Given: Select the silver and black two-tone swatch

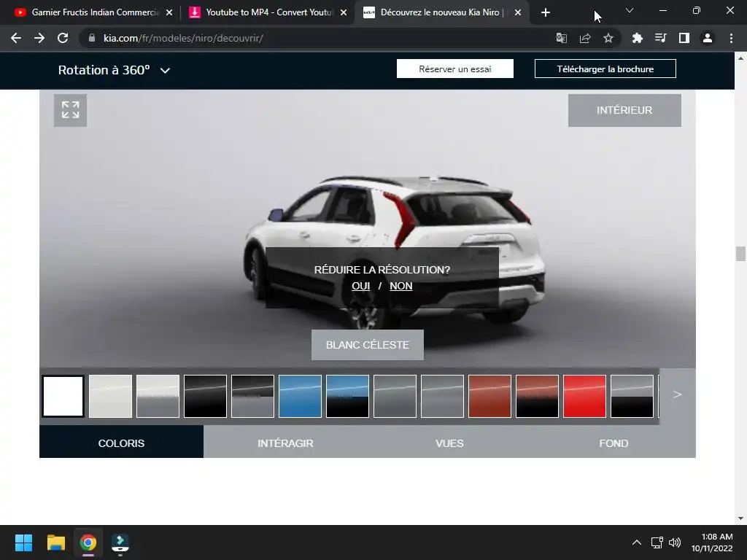Looking at the screenshot, I should pyautogui.click(x=632, y=396).
